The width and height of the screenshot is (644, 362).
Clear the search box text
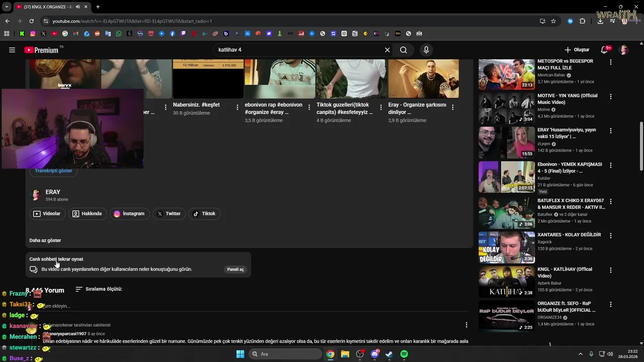pyautogui.click(x=387, y=50)
